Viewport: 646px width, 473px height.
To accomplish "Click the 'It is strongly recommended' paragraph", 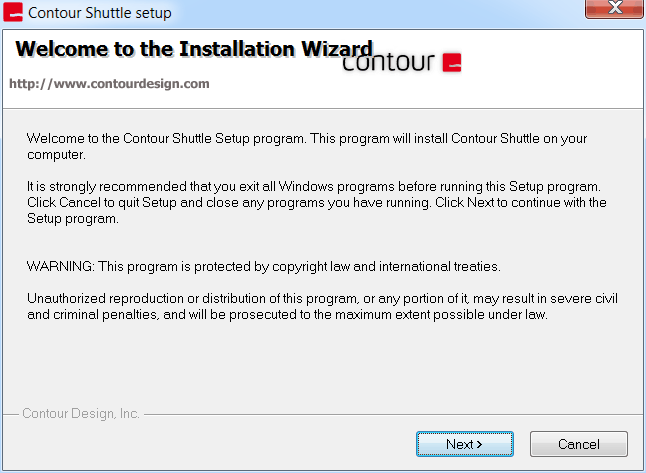I will (316, 202).
